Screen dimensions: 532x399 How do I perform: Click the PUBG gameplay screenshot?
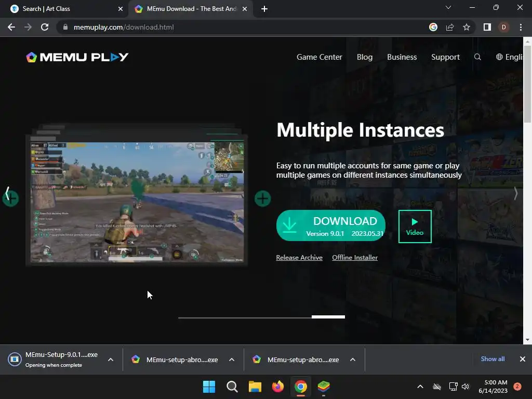click(x=137, y=202)
